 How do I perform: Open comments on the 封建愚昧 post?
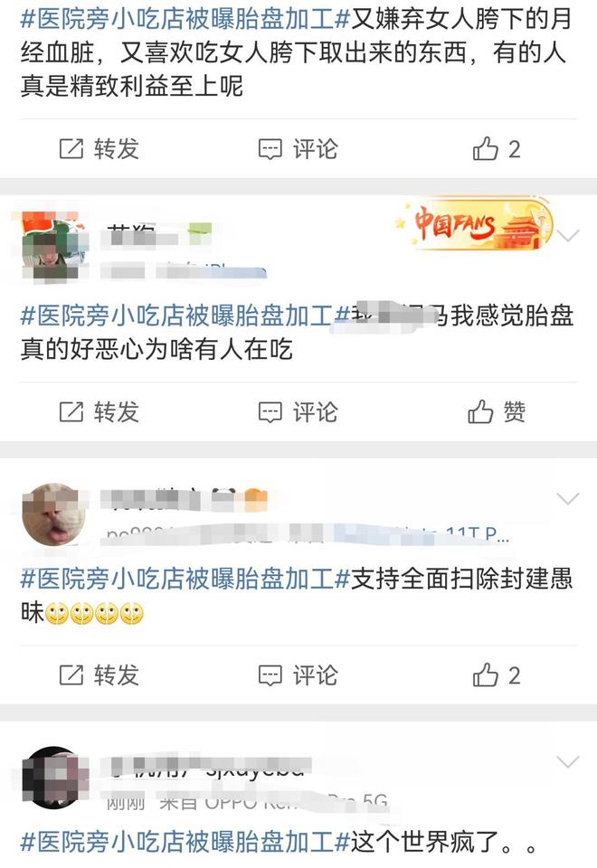click(298, 675)
